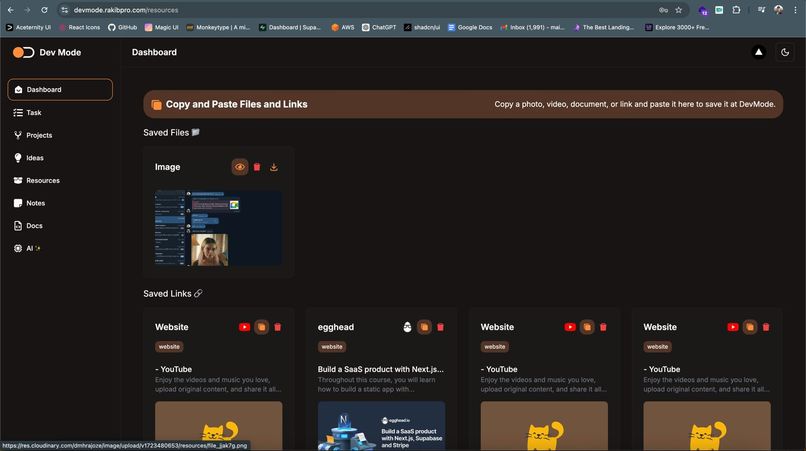This screenshot has width=806, height=451.
Task: Reload the browser page
Action: (45, 10)
